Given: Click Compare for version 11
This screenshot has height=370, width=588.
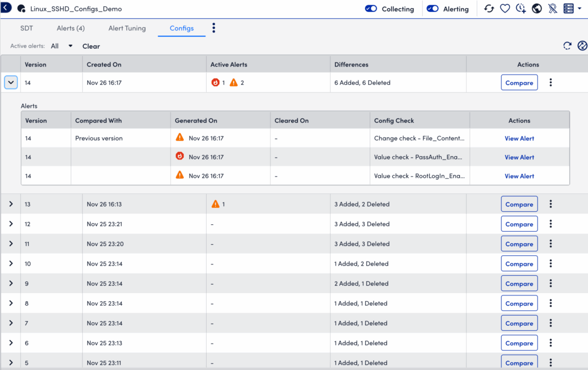Looking at the screenshot, I should (x=519, y=244).
